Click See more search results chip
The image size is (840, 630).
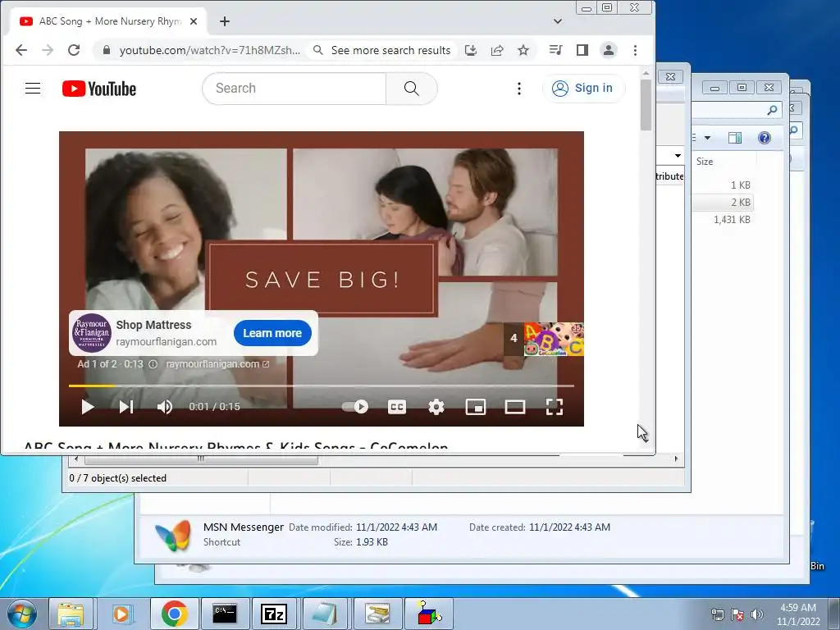click(383, 50)
